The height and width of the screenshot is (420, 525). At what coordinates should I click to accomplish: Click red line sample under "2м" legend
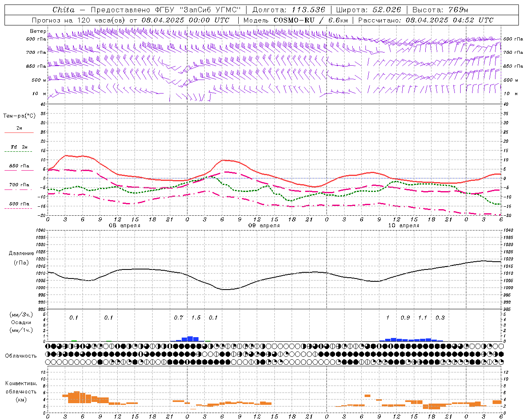coord(19,133)
